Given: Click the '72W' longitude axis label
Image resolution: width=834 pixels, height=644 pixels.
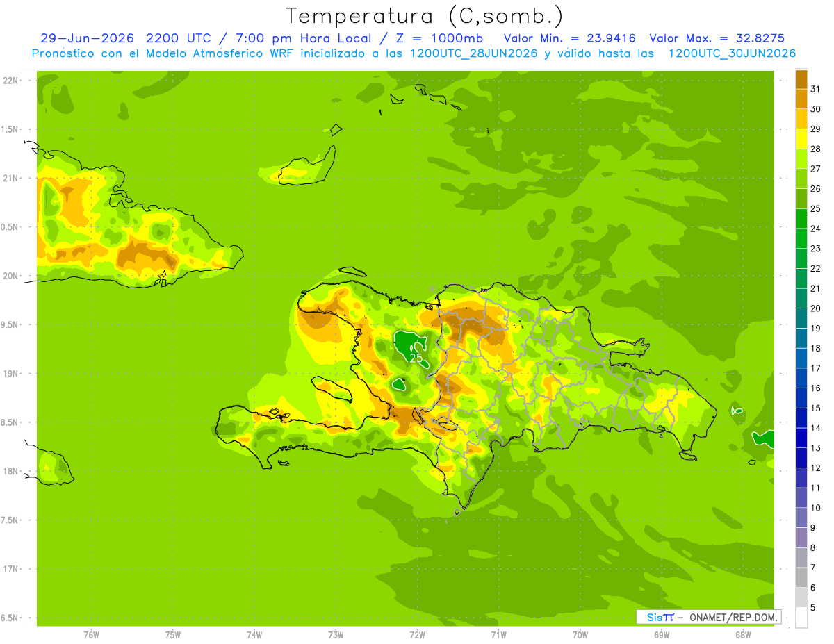Looking at the screenshot, I should (x=417, y=635).
